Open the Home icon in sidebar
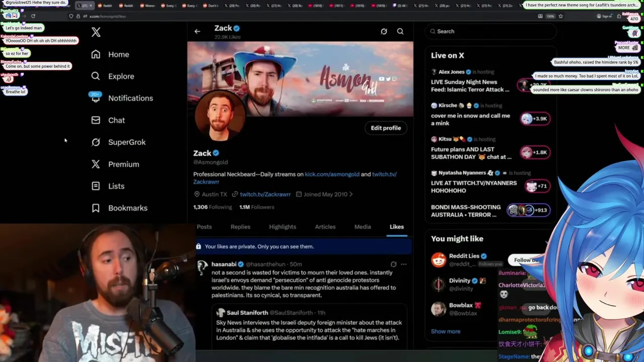 pyautogui.click(x=96, y=54)
